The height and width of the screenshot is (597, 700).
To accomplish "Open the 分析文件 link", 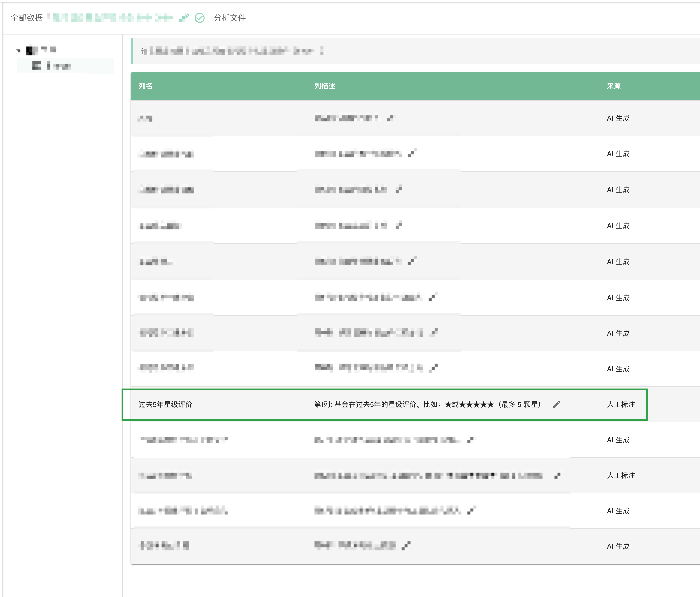I will pyautogui.click(x=230, y=18).
